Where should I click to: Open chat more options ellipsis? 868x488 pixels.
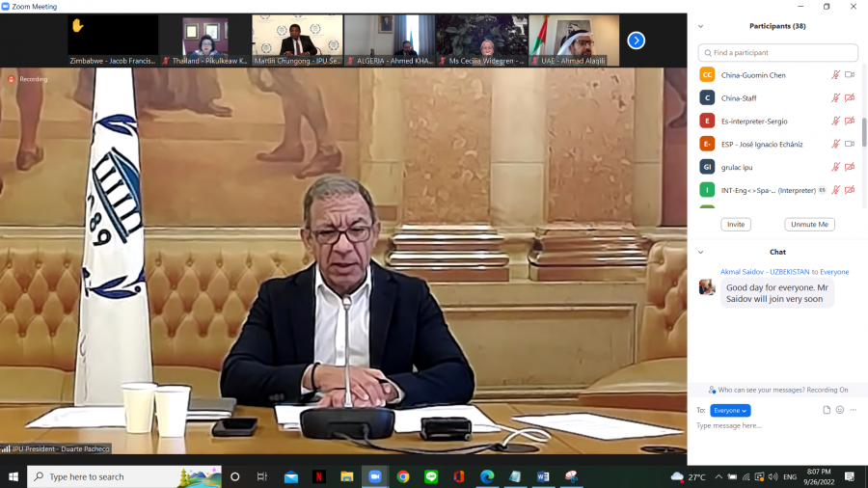854,410
